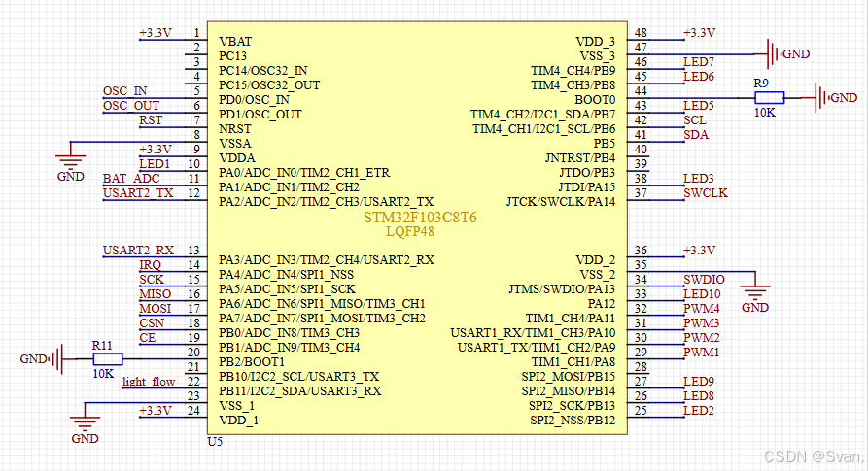Select the SCL net label
Image resolution: width=868 pixels, height=471 pixels.
coord(695,120)
